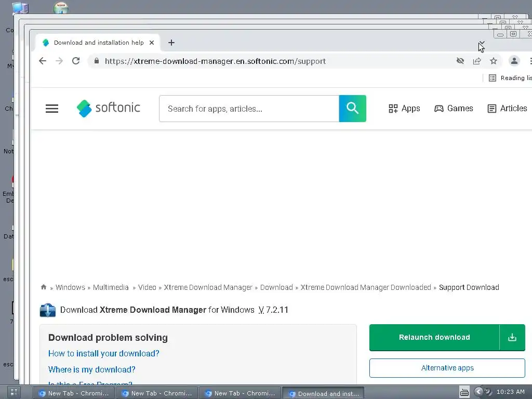
Task: View site info via padlock icon
Action: (x=97, y=61)
